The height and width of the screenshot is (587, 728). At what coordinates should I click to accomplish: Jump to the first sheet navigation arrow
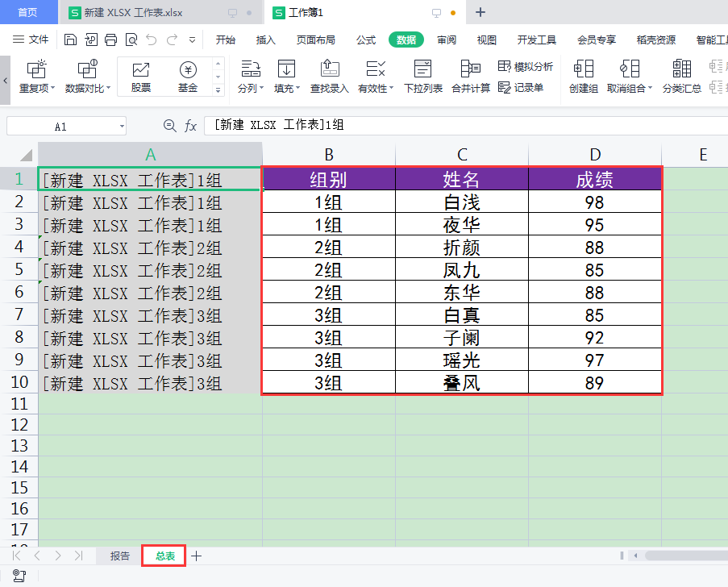(x=16, y=556)
